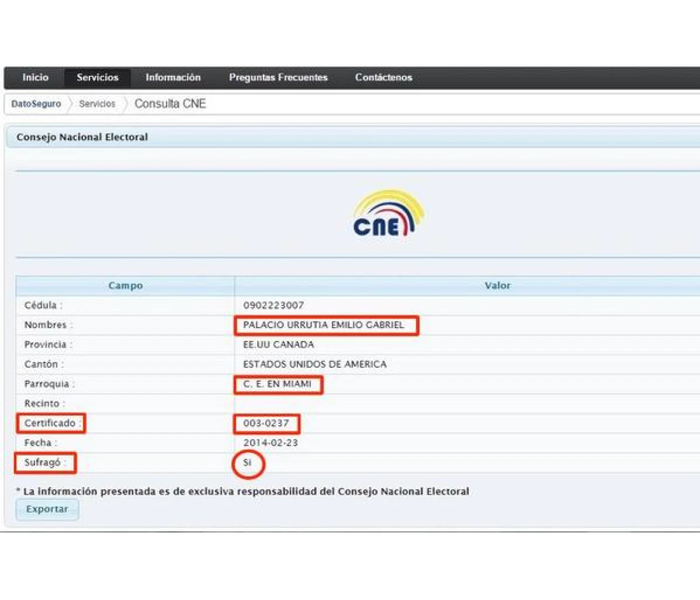Click the Campo column header
The width and height of the screenshot is (700, 600).
point(125,285)
